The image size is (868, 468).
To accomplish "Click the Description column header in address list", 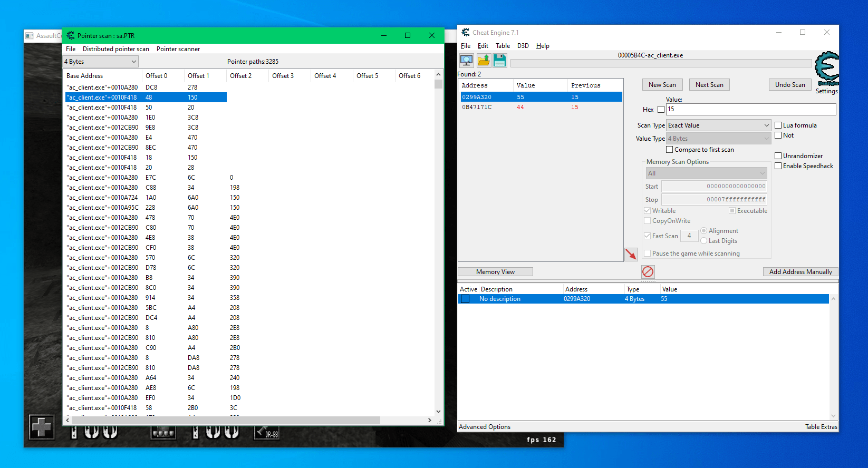I will coord(522,289).
